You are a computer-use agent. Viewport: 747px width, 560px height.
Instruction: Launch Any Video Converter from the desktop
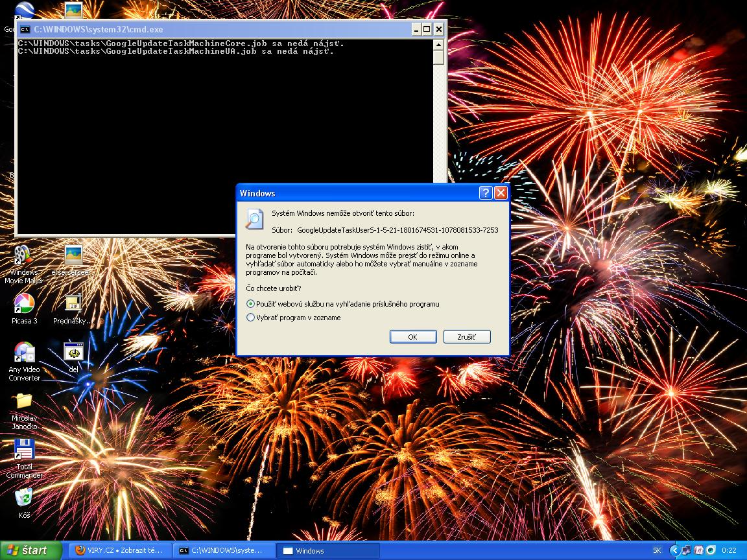(24, 353)
